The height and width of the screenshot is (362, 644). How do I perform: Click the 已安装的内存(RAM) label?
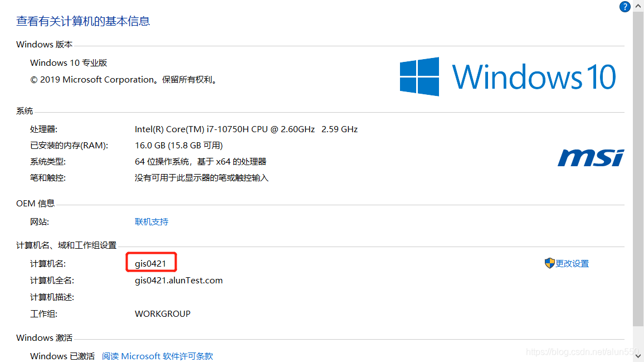[69, 145]
